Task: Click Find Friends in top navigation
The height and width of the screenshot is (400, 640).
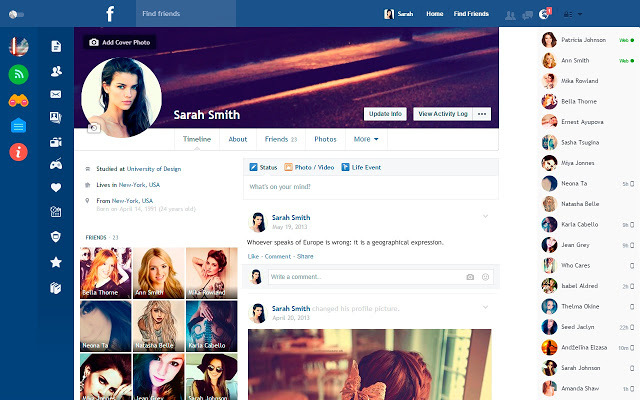Action: click(471, 14)
